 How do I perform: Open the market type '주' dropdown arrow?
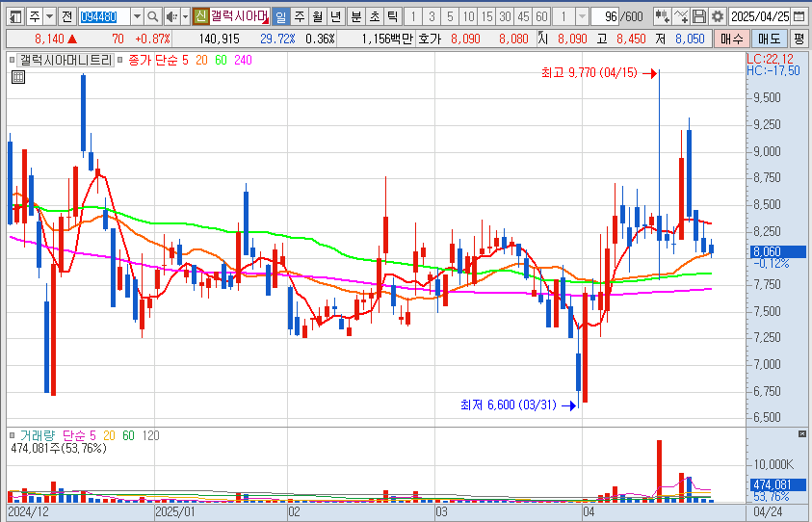pos(50,17)
